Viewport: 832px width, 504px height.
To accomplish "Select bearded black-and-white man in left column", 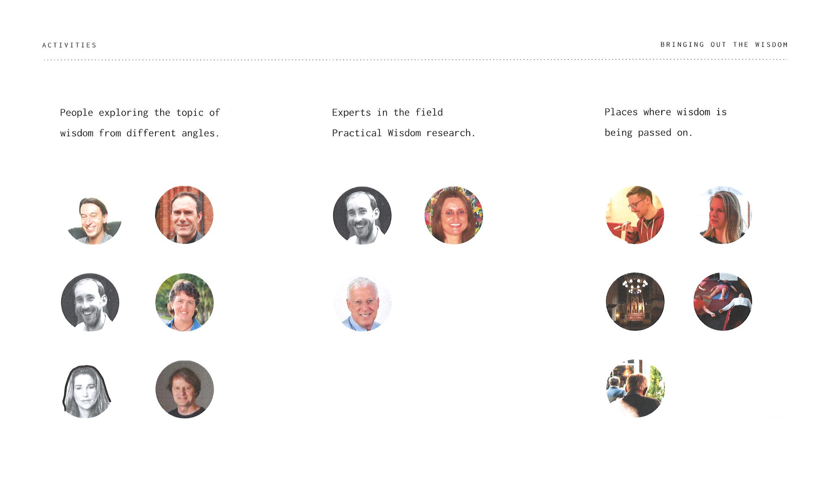I will pyautogui.click(x=90, y=302).
